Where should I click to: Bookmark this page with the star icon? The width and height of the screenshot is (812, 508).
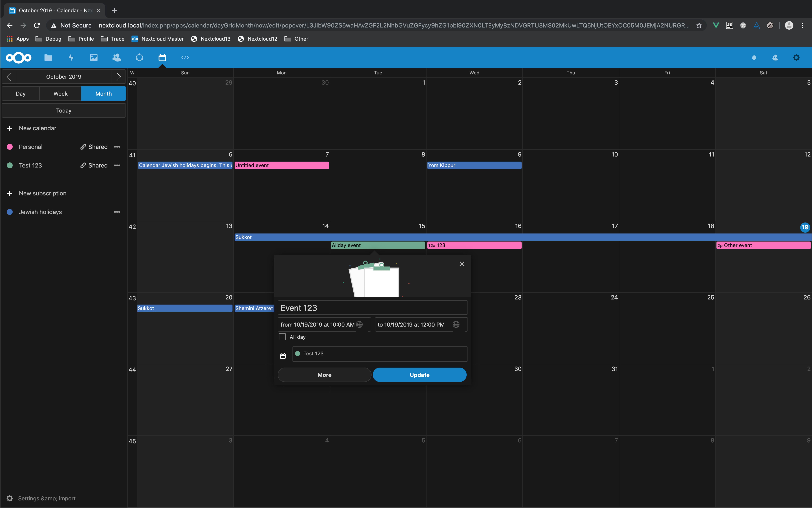[x=699, y=25]
